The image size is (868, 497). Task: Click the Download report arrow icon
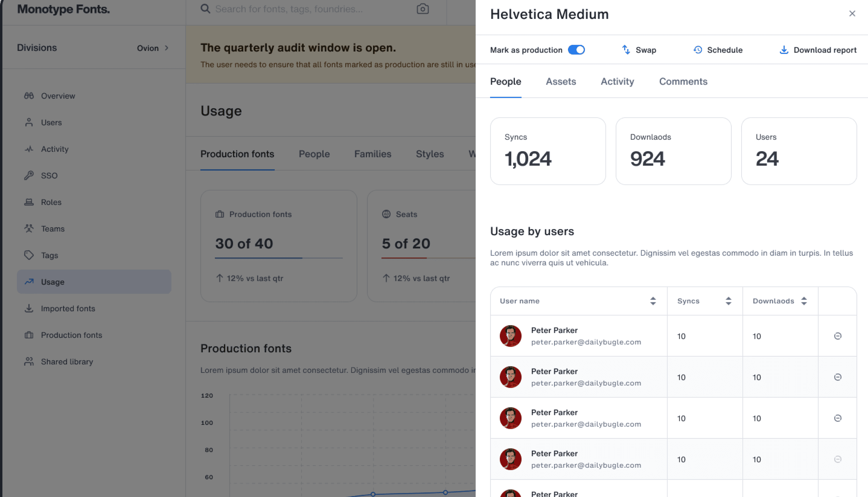[784, 50]
